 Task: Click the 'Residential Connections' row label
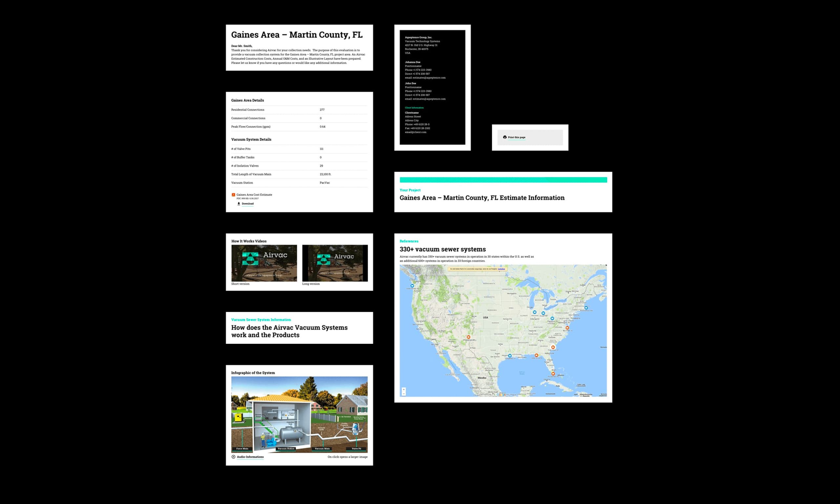coord(247,110)
